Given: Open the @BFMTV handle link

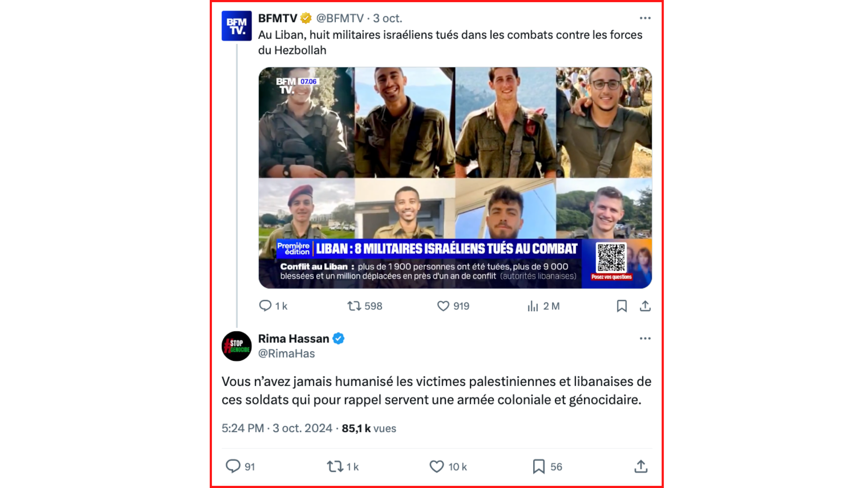Looking at the screenshot, I should click(x=340, y=18).
